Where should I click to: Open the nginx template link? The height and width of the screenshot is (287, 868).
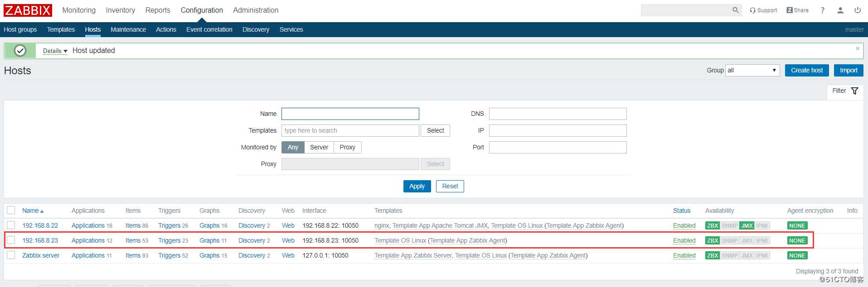[382, 225]
